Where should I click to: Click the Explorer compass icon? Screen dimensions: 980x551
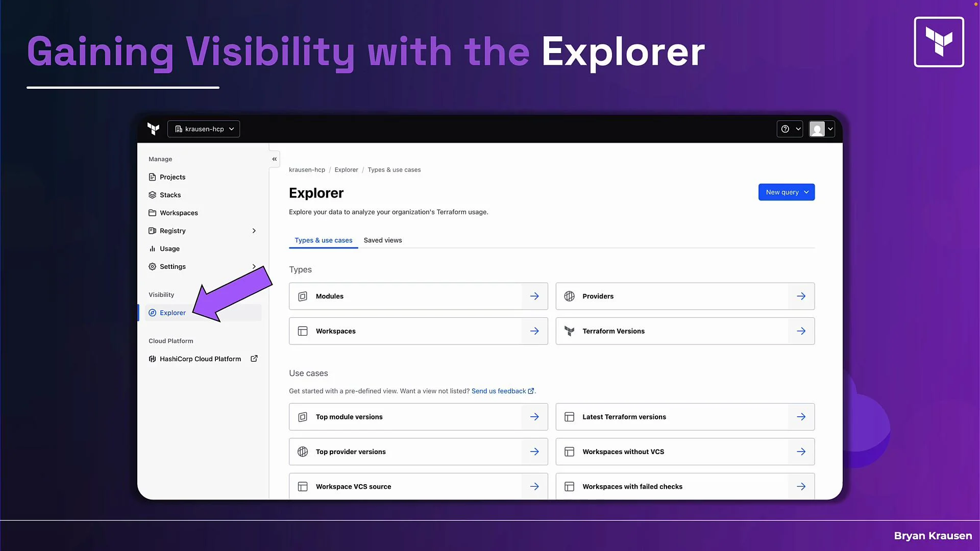coord(152,313)
